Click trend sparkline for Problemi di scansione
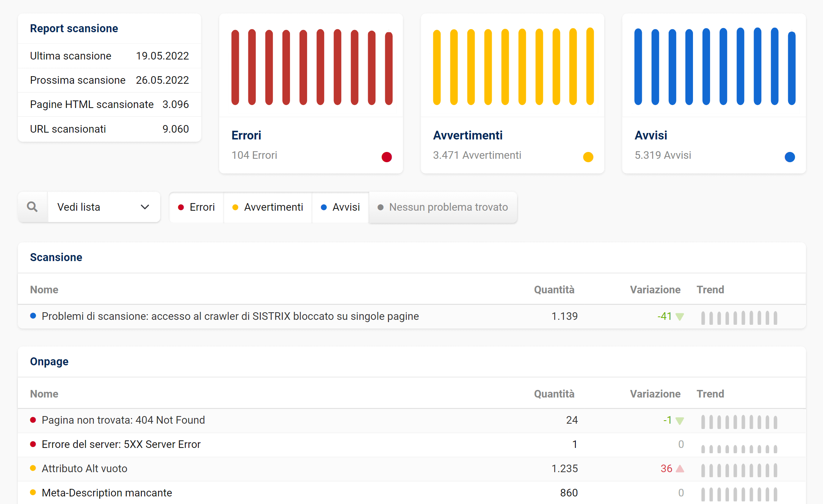This screenshot has width=823, height=504. click(x=739, y=318)
